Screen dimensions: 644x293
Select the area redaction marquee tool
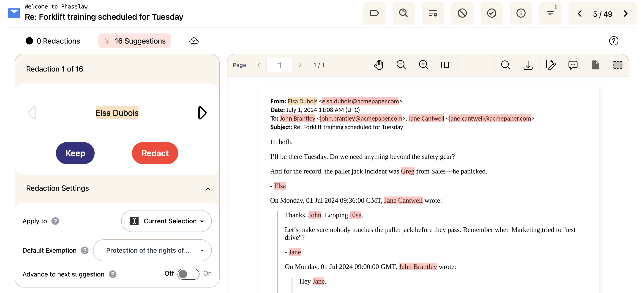pyautogui.click(x=618, y=65)
